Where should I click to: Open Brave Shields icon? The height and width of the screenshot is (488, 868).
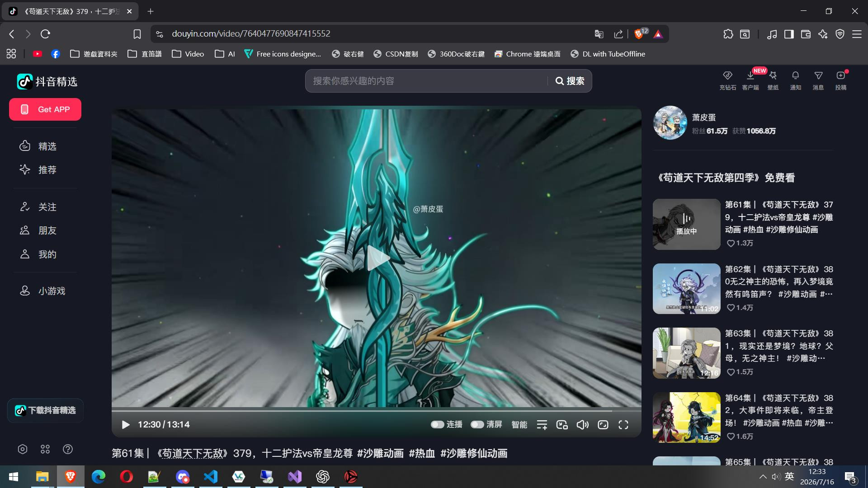point(639,34)
